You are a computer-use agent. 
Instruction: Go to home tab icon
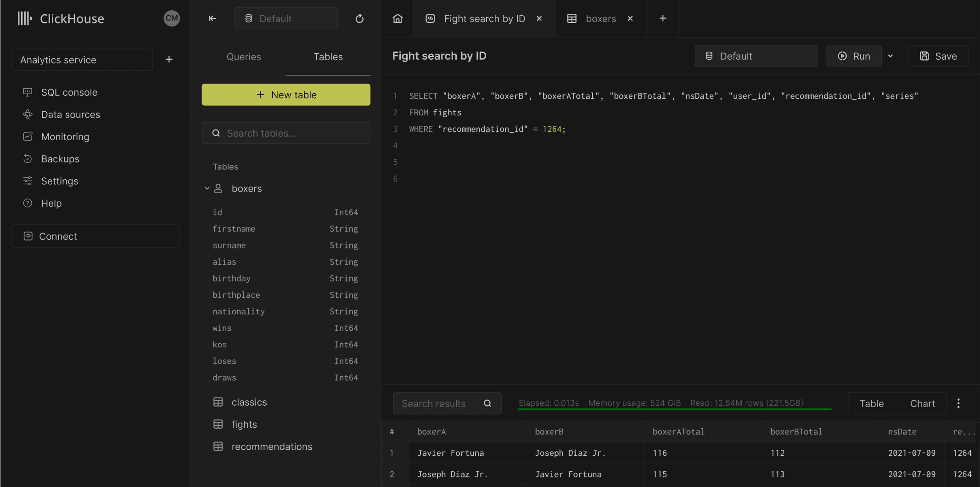[x=398, y=18]
